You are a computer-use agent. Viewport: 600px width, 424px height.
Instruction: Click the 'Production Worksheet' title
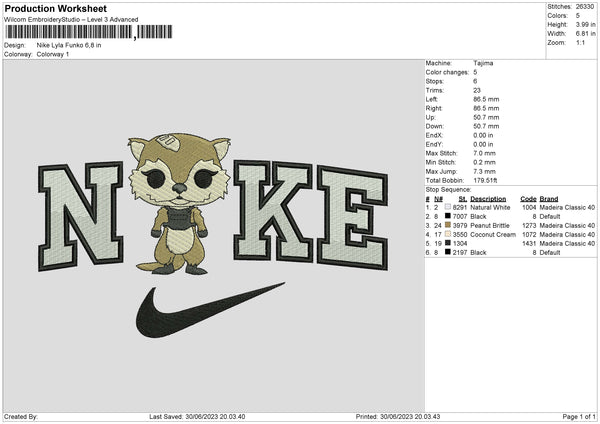pos(55,8)
